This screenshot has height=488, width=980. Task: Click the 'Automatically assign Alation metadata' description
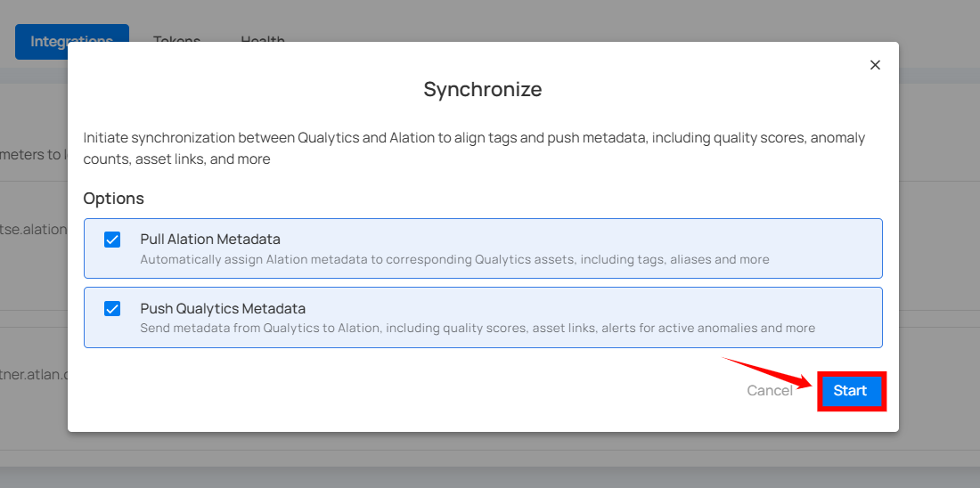(454, 259)
